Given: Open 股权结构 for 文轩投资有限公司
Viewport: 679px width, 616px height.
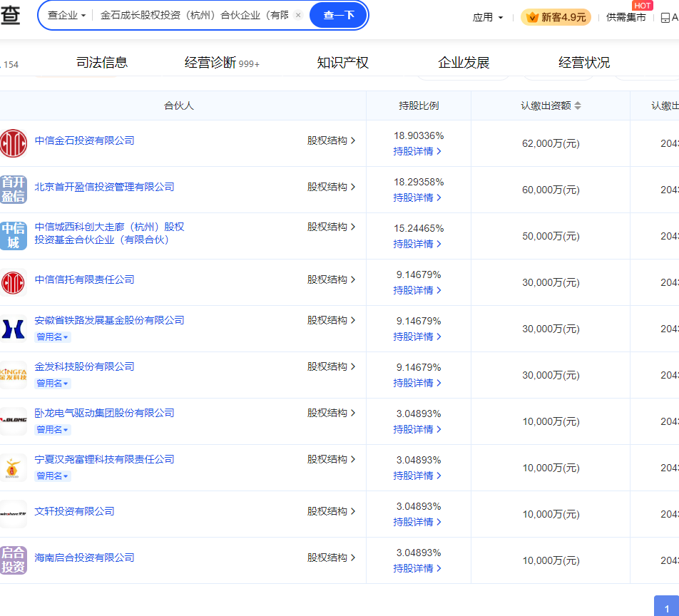Looking at the screenshot, I should (331, 511).
